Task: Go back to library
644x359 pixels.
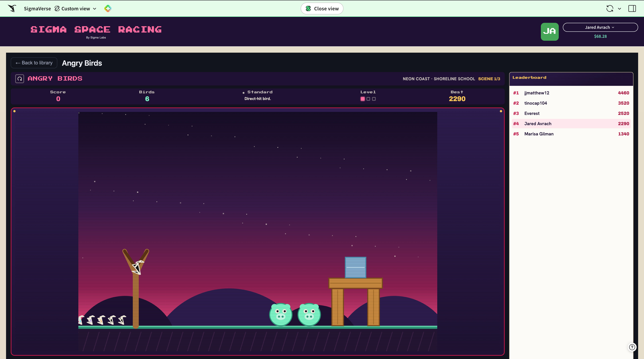Action: 34,63
